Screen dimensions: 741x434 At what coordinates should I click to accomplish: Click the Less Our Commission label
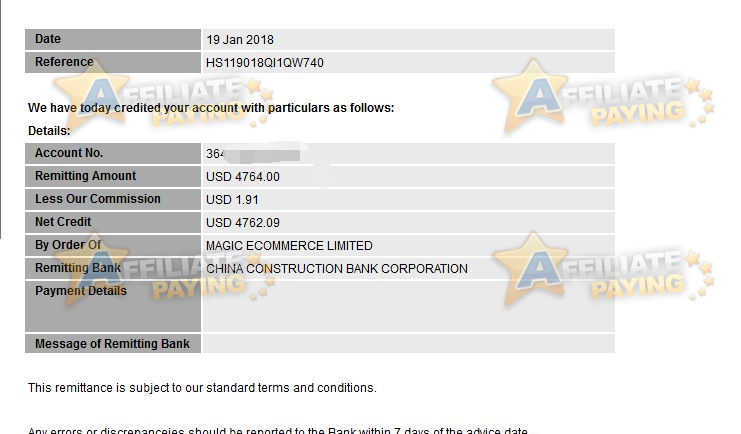(98, 199)
